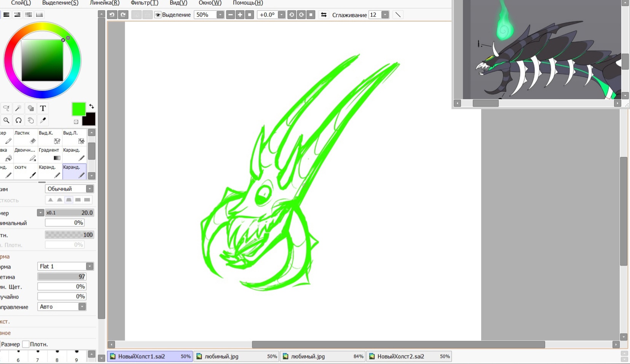Image resolution: width=630 pixels, height=364 pixels.
Task: Open the brush size multiplier dropdown
Action: pyautogui.click(x=40, y=213)
